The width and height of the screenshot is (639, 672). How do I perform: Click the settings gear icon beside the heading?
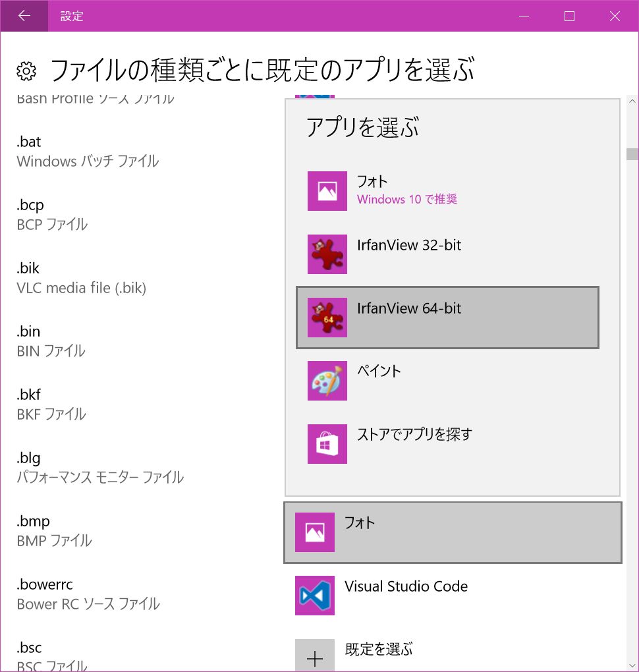[x=26, y=71]
